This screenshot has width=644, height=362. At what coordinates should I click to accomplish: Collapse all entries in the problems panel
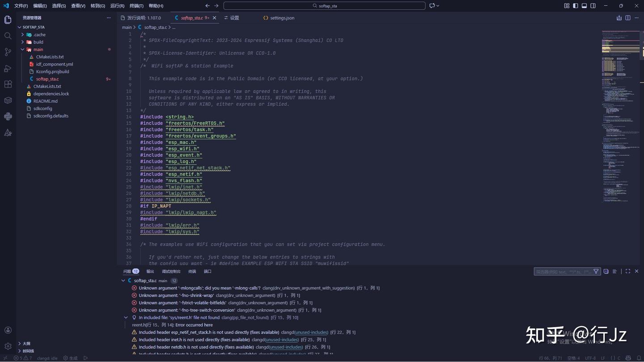tap(606, 271)
